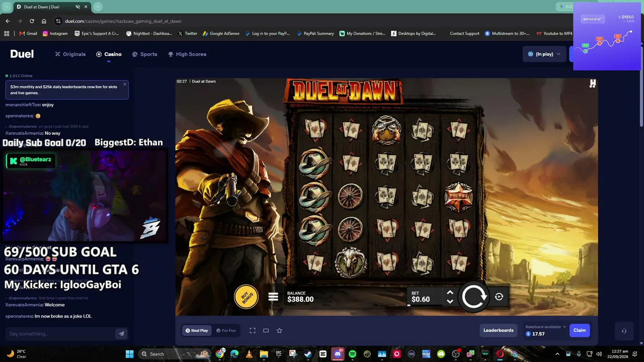Spin the Duel at Dawn reels

[474, 297]
